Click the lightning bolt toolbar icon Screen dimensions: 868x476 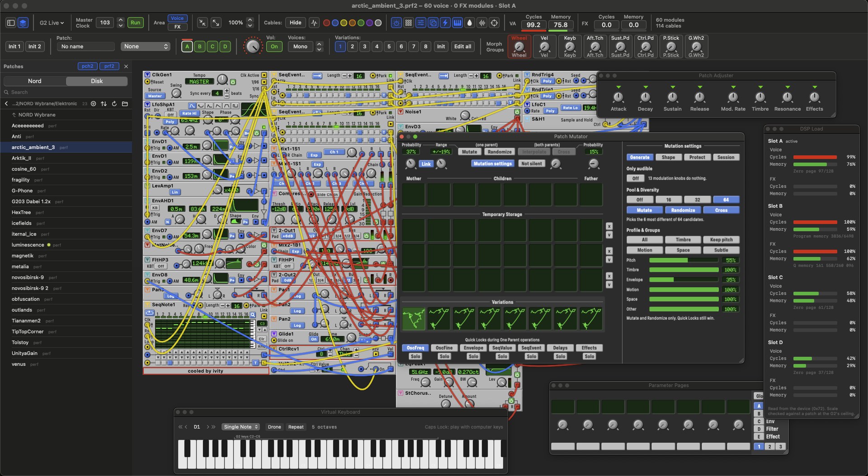pyautogui.click(x=445, y=23)
